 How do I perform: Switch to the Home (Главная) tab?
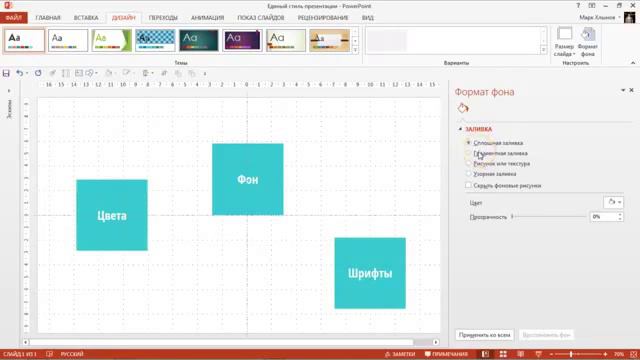[48, 18]
